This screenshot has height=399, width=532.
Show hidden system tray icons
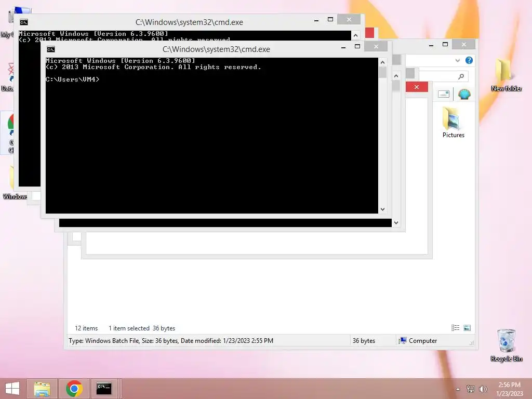tap(458, 389)
